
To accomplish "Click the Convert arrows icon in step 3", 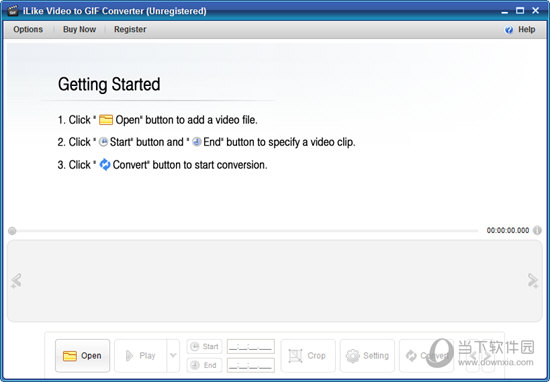I will point(105,165).
